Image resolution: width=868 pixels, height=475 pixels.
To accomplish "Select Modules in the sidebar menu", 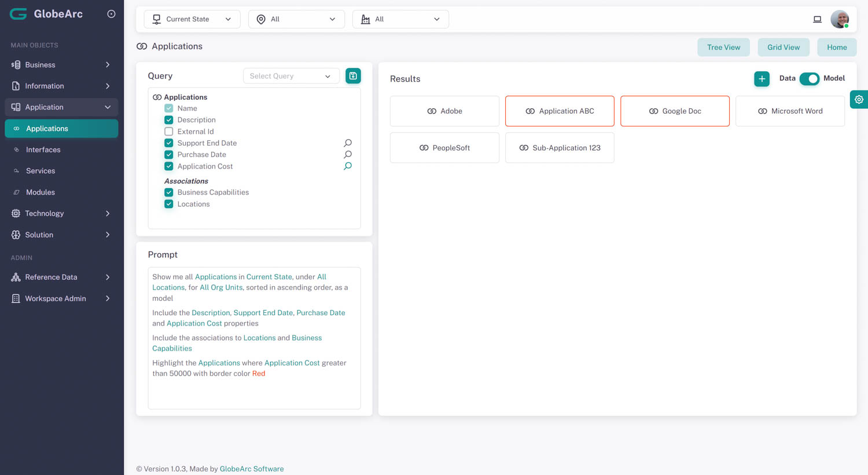I will 41,192.
